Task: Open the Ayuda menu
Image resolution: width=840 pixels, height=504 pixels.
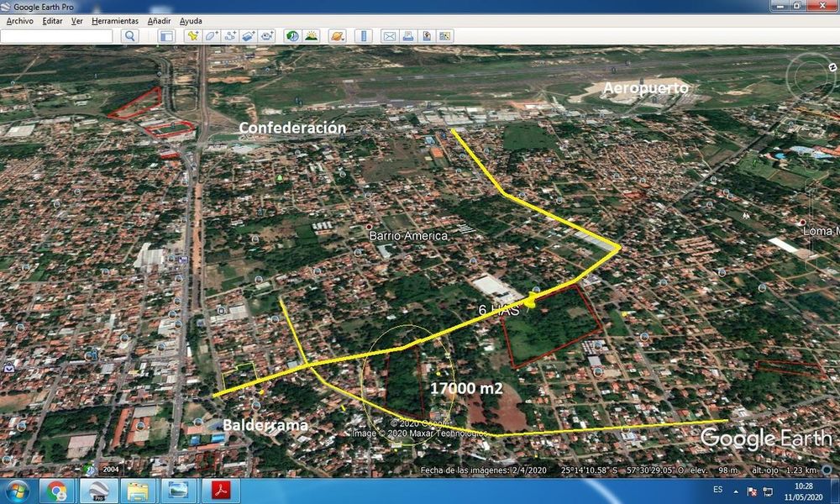Action: 191,21
